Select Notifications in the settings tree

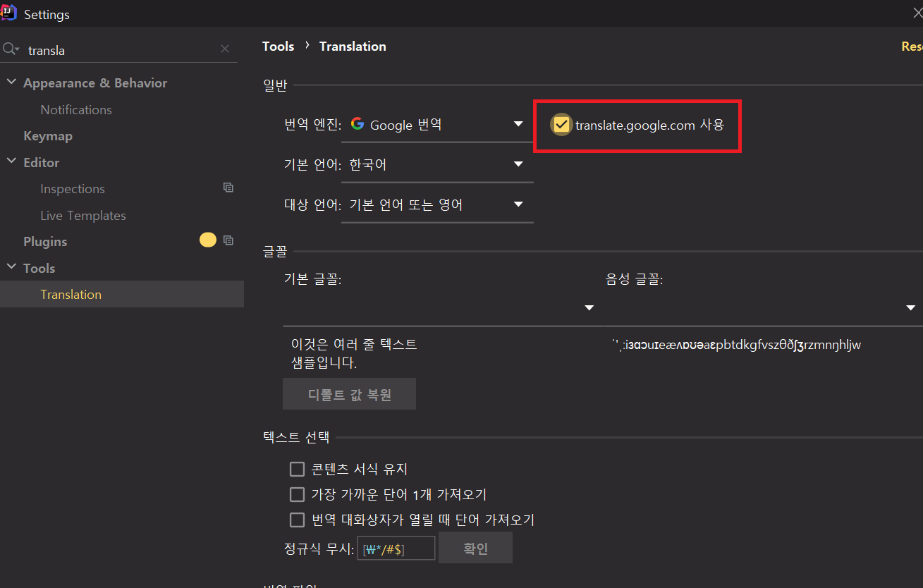pyautogui.click(x=76, y=109)
